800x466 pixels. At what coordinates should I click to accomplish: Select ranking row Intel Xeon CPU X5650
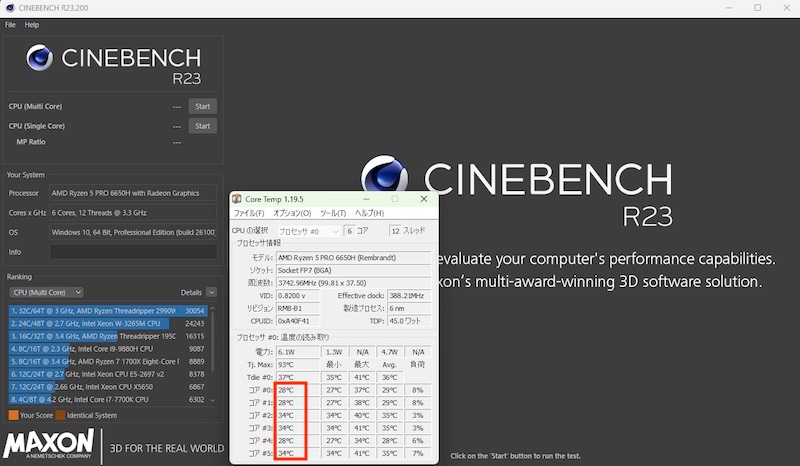coord(108,387)
